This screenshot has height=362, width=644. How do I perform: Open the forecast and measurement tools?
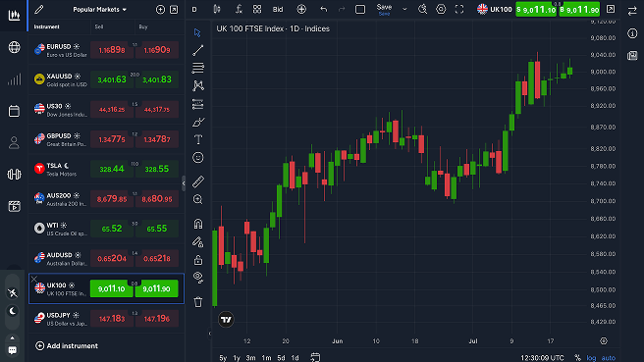click(x=198, y=104)
